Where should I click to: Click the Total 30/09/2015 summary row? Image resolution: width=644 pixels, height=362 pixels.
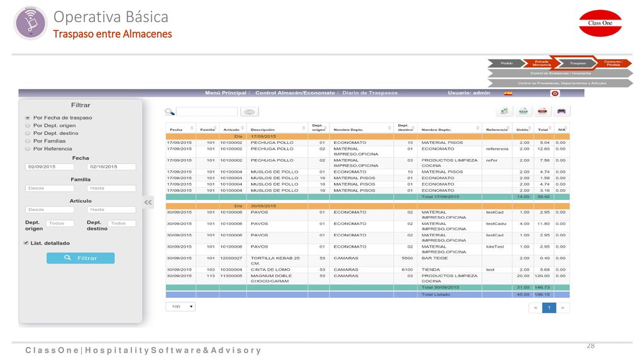tap(367, 287)
